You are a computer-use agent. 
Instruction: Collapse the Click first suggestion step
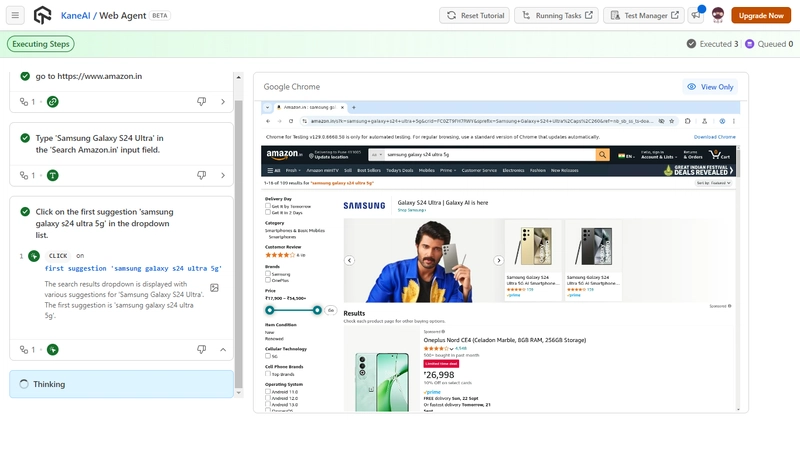click(x=223, y=350)
